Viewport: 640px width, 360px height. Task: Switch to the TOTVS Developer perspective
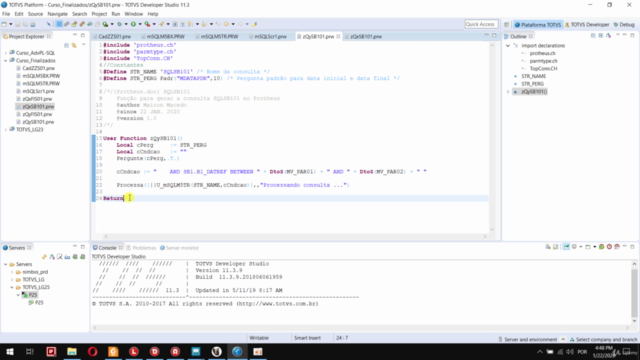587,24
